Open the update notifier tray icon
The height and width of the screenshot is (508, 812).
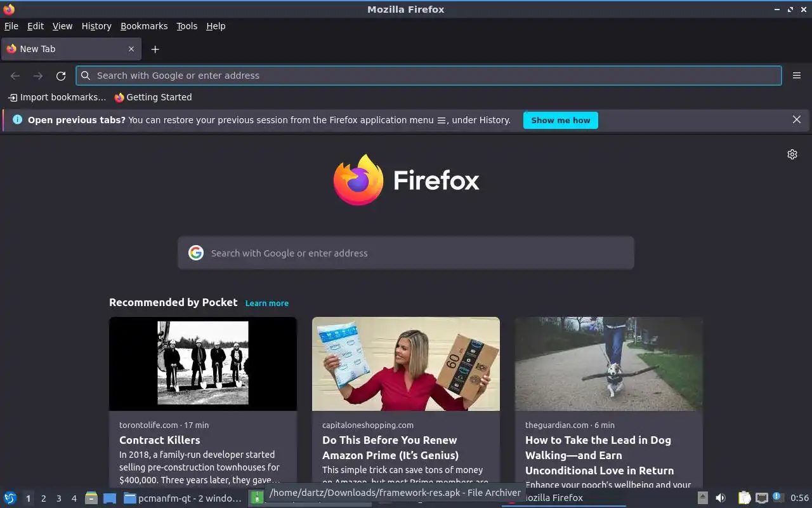click(778, 497)
